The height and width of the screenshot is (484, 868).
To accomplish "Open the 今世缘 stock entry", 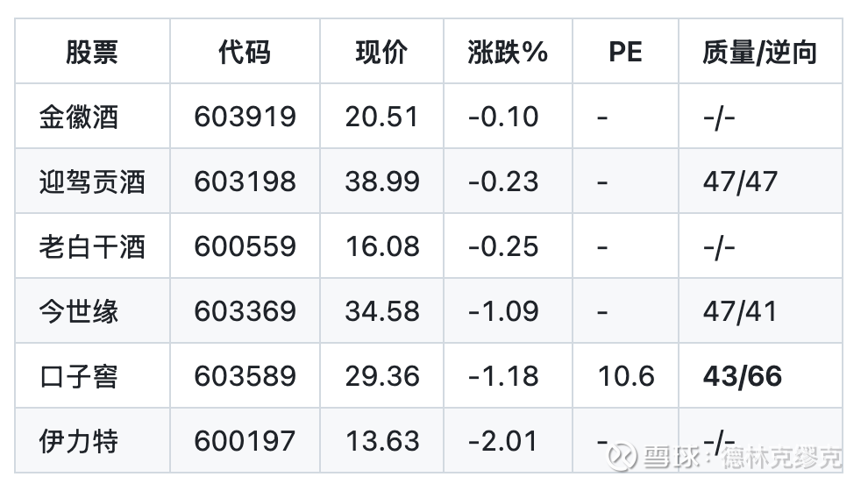I will 78,311.
